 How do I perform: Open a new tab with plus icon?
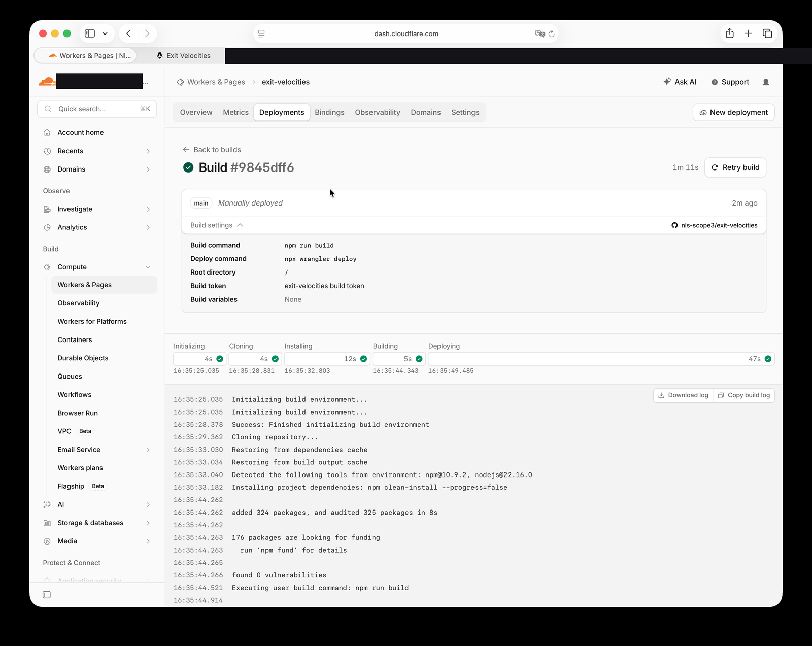748,33
